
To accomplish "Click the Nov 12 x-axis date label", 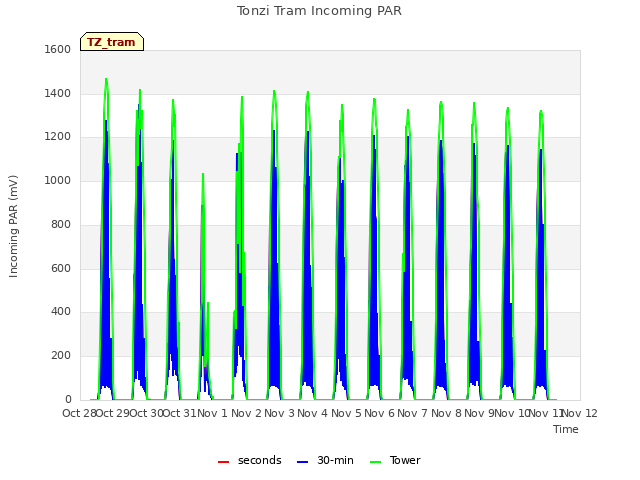I will click(580, 413).
